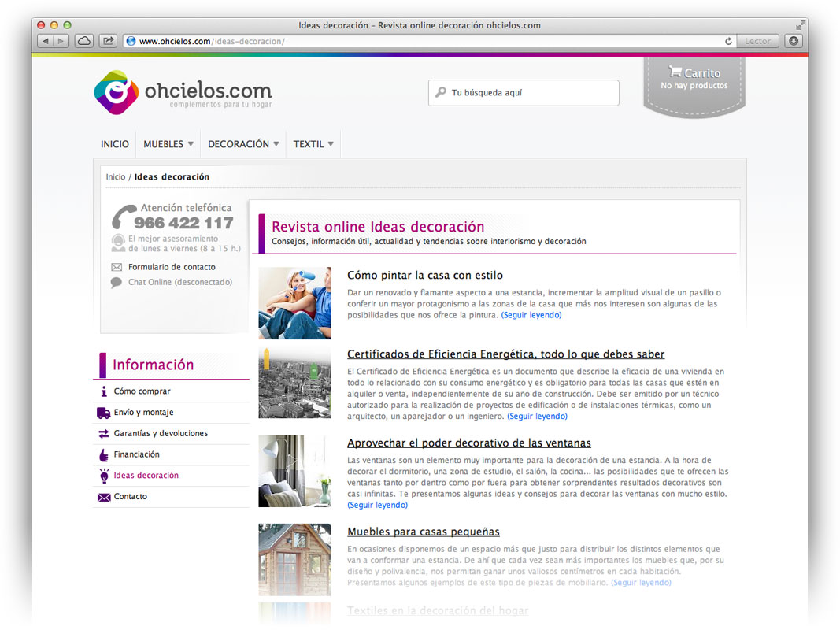
Task: Open the Contacto sidebar link
Action: tap(130, 497)
